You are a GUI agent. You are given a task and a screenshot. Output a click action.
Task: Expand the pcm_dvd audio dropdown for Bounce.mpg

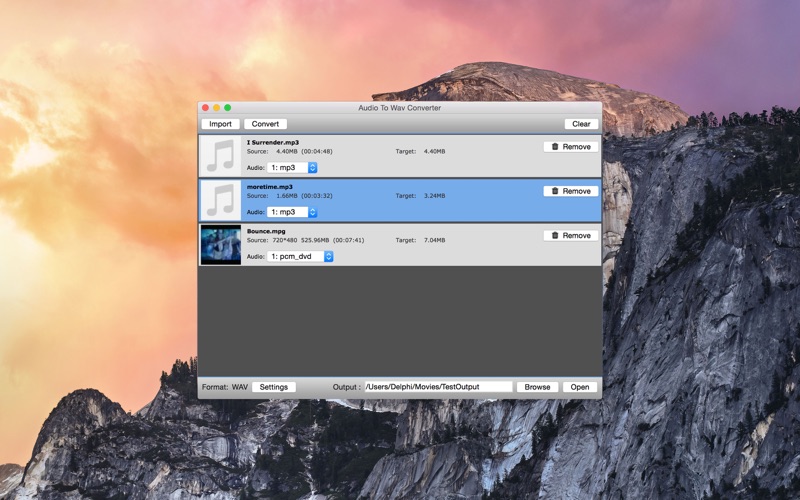pyautogui.click(x=301, y=257)
